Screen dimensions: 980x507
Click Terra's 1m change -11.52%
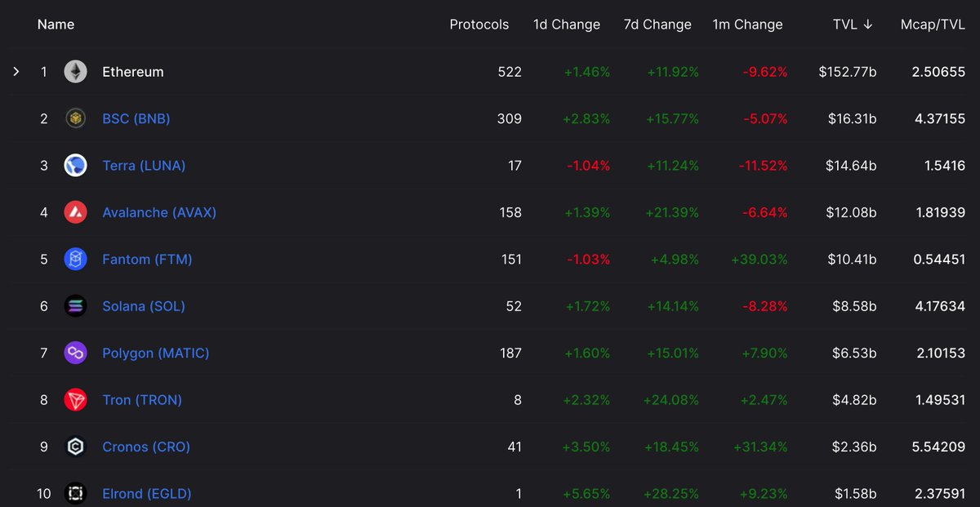tap(763, 166)
